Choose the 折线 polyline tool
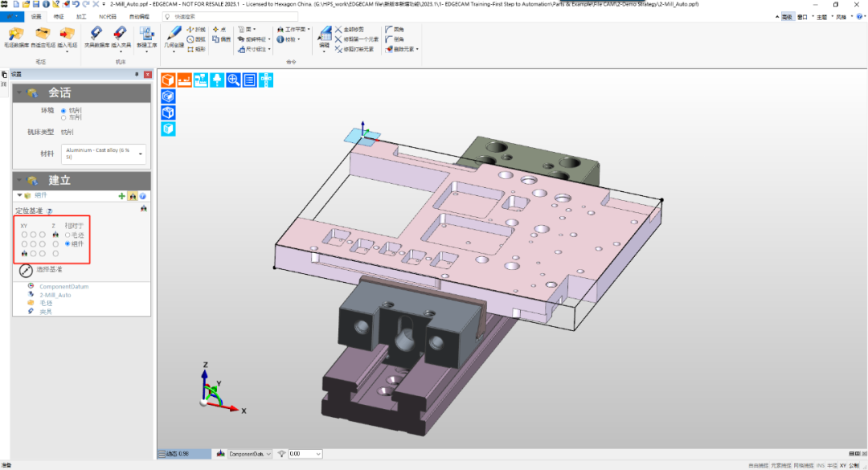The height and width of the screenshot is (470, 868). [x=196, y=30]
